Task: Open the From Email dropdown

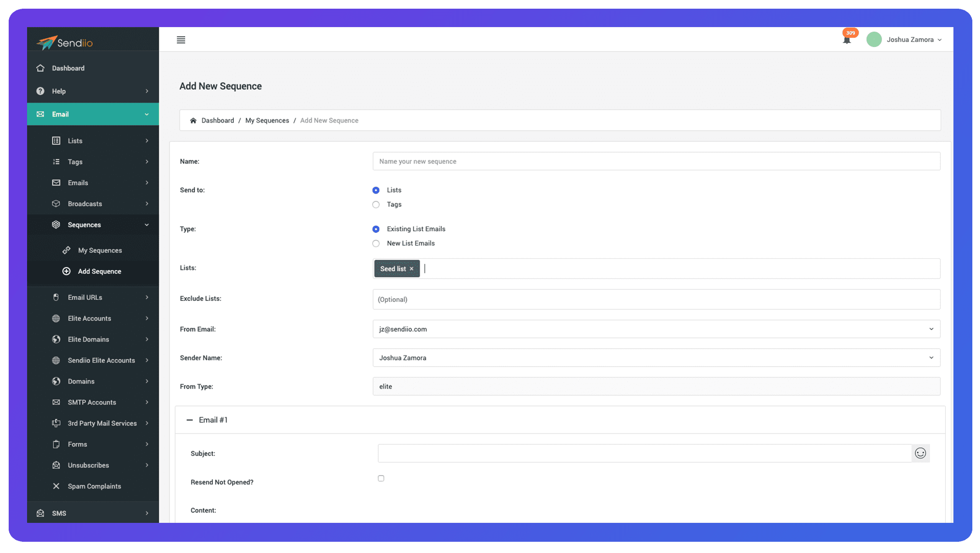Action: (x=656, y=329)
